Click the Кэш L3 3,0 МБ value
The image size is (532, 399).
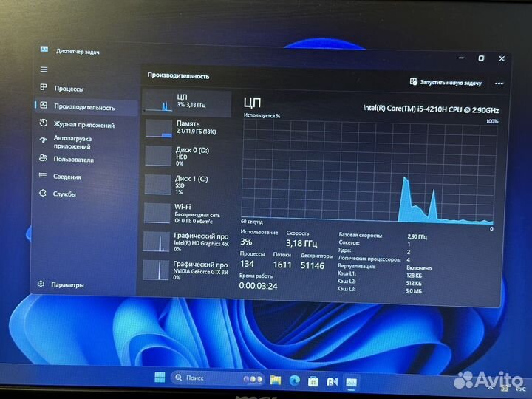coord(414,291)
